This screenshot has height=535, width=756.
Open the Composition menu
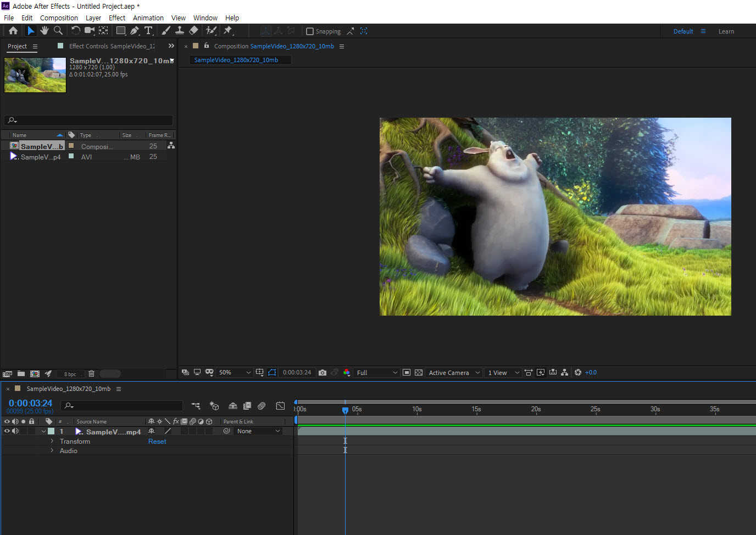[59, 18]
